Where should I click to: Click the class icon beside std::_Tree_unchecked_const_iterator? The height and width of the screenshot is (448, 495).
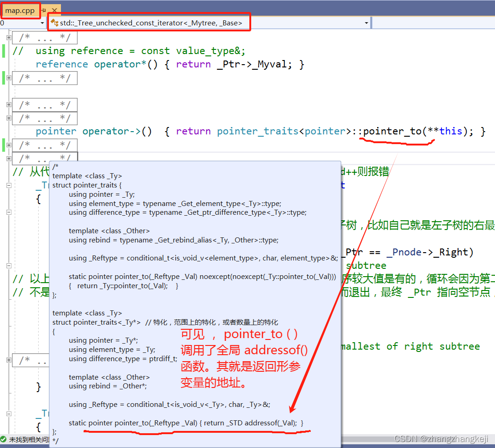pyautogui.click(x=54, y=23)
